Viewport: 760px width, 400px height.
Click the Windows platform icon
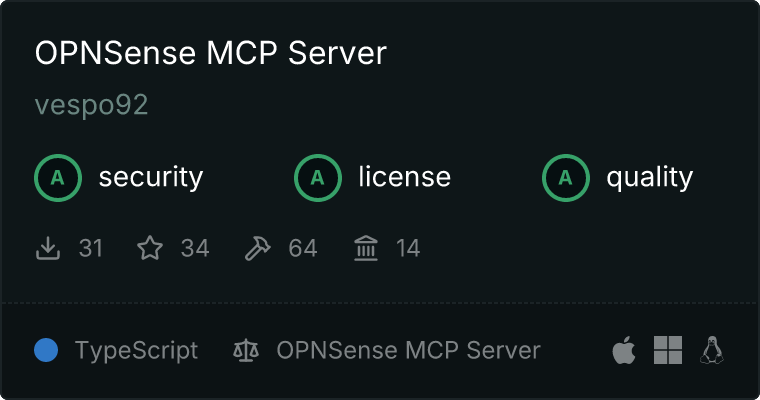coord(668,350)
